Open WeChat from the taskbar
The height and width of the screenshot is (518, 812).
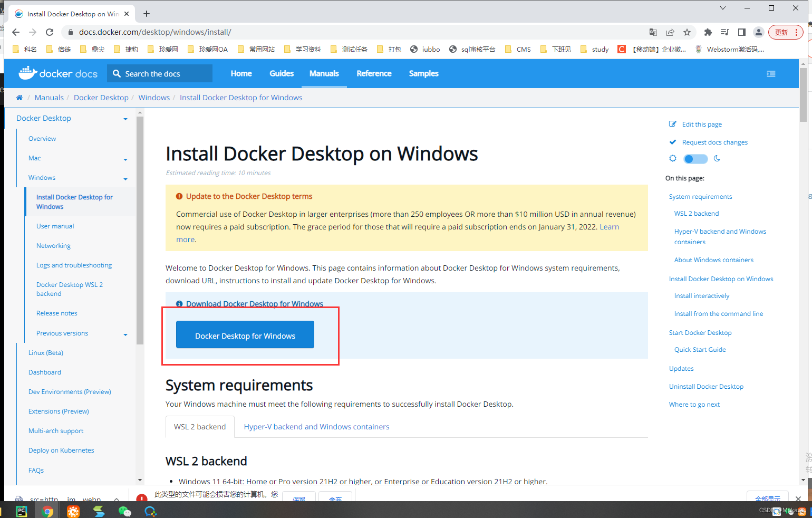point(124,511)
